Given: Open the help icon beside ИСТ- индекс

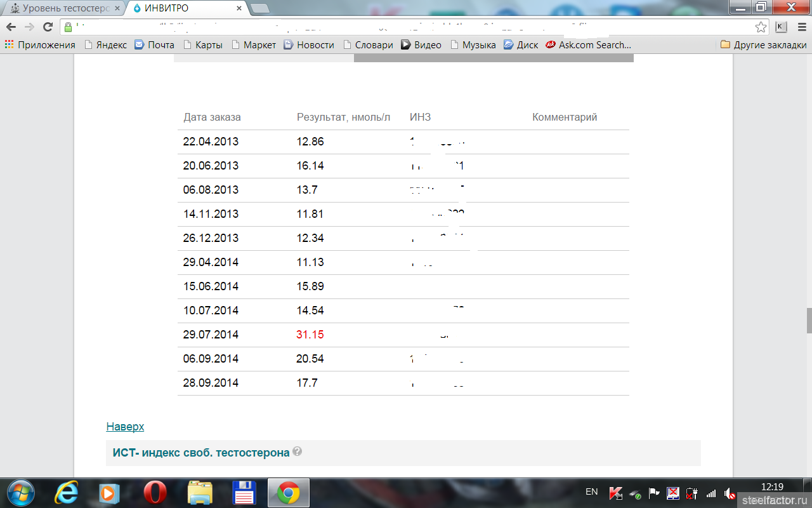Looking at the screenshot, I should coord(298,452).
